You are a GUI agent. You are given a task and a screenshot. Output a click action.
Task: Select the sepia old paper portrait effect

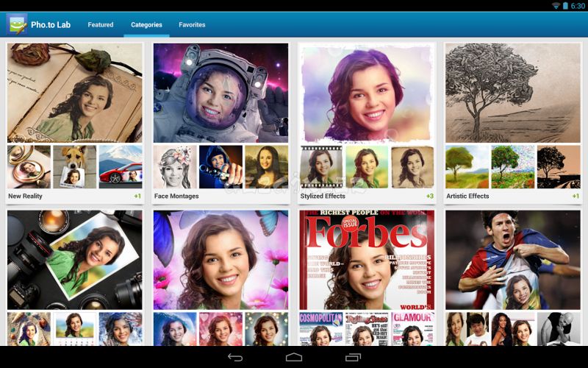(x=412, y=167)
